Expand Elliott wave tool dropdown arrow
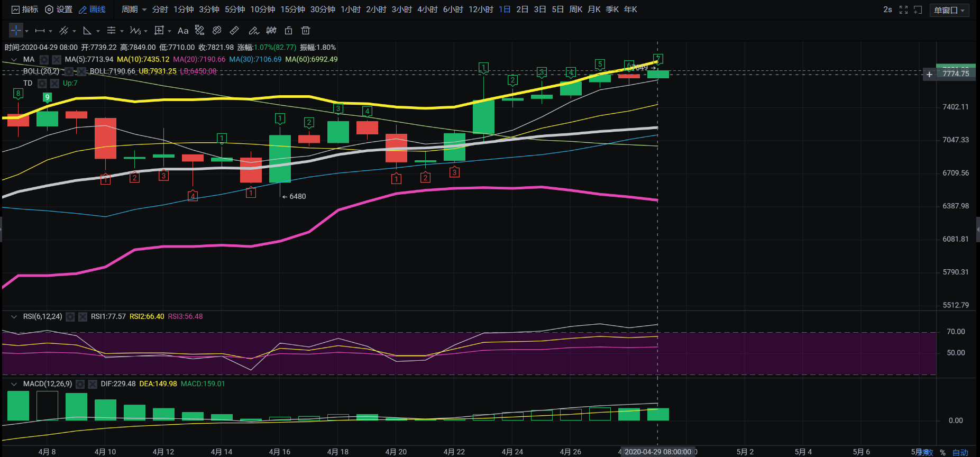This screenshot has height=457, width=980. [145, 31]
